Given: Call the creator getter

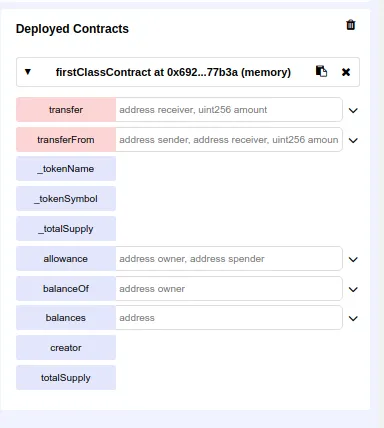Looking at the screenshot, I should tap(66, 348).
